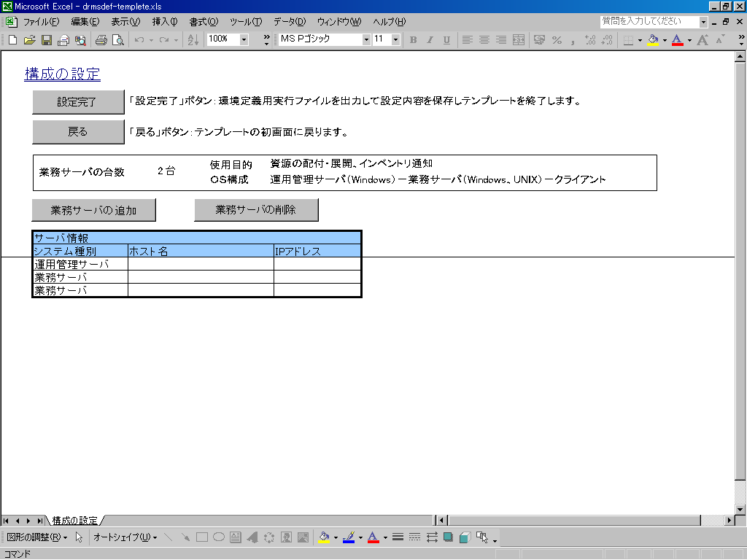Open the 図形の調整 Draw menu
The width and height of the screenshot is (747, 560).
37,537
